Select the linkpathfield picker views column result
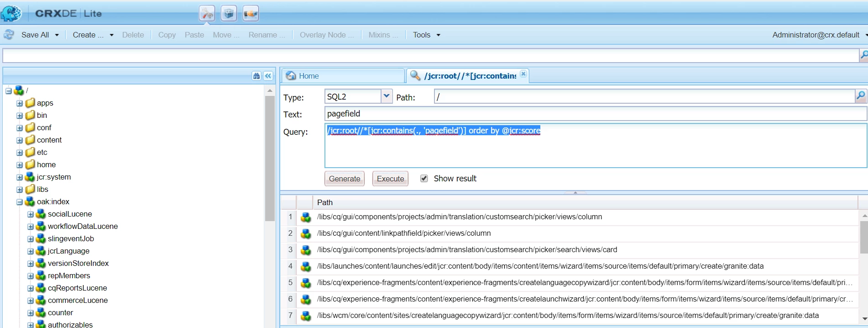The image size is (868, 328). tap(404, 233)
